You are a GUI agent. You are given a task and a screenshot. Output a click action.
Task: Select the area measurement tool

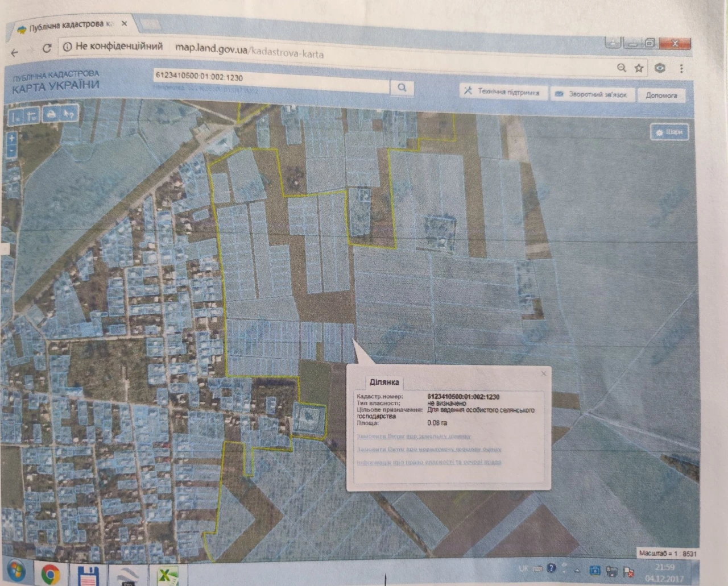point(31,115)
